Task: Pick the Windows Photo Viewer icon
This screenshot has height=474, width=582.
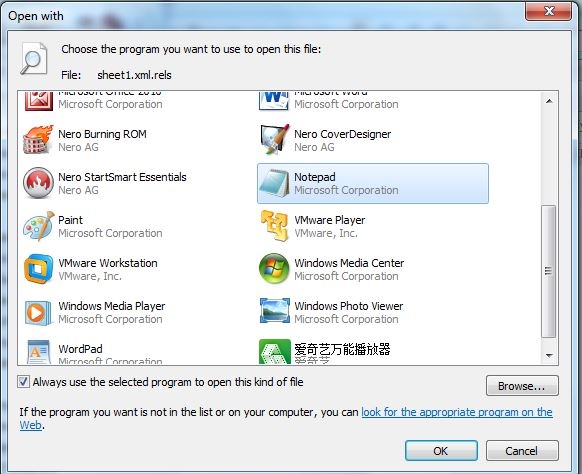Action: tap(275, 311)
